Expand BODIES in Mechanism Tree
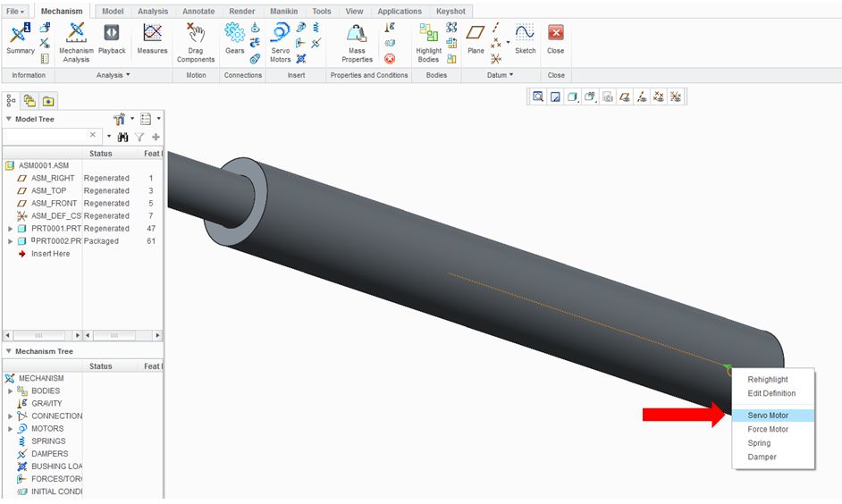Screen dimensions: 842x504 click(10, 391)
